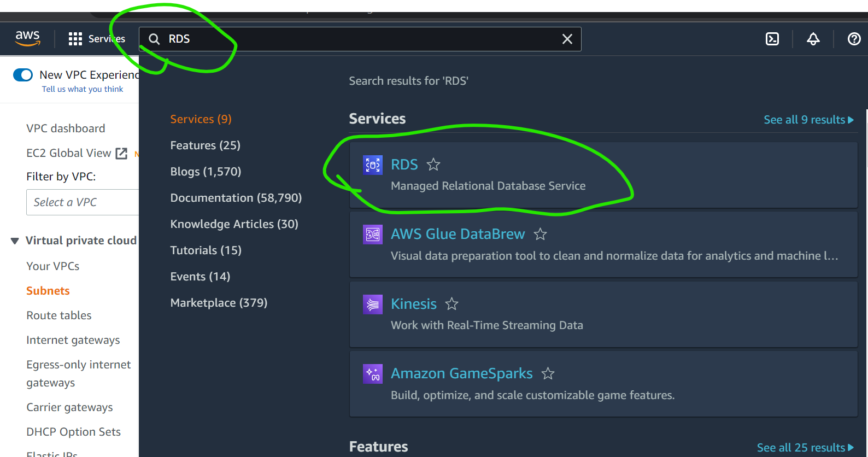The width and height of the screenshot is (868, 457).
Task: Star the AWS Glue DataBrew service
Action: tap(540, 235)
